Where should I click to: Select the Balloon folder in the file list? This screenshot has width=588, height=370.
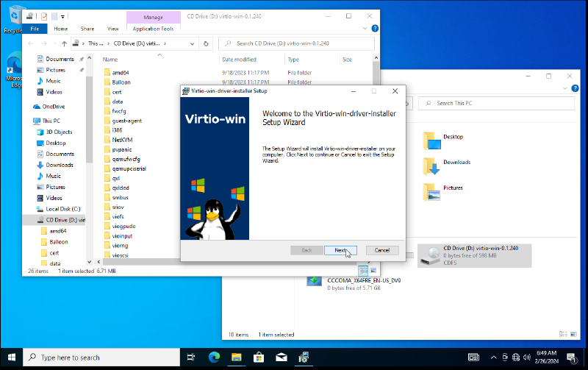point(121,82)
